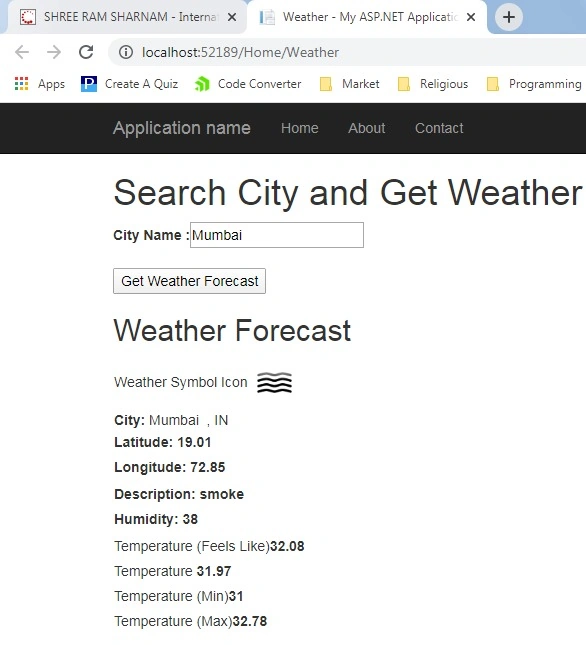Click the Description: smoke text
The height and width of the screenshot is (645, 586).
[179, 494]
